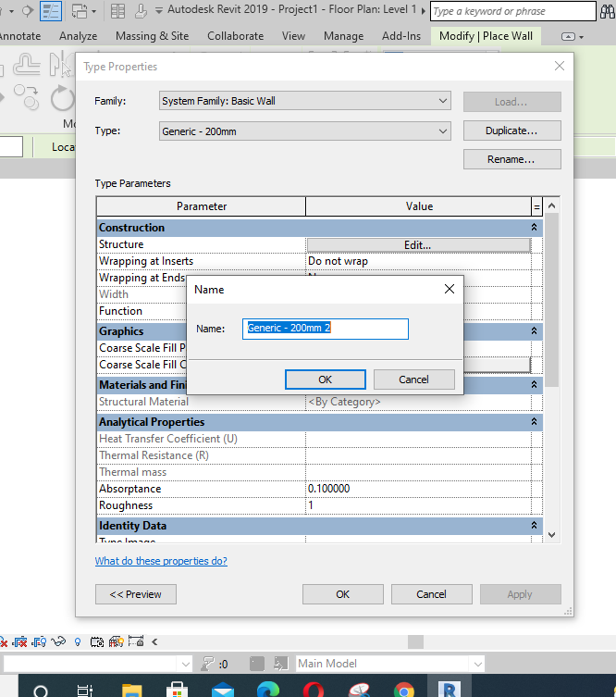Screen dimensions: 616x697
Task: Open the 'What do these properties do?' link
Action: pyautogui.click(x=161, y=561)
